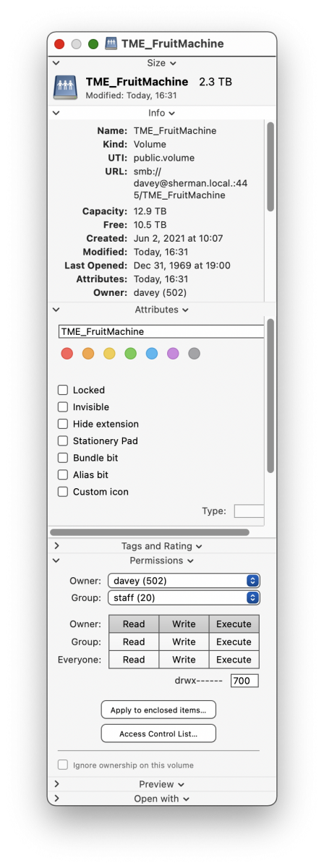This screenshot has width=324, height=868.
Task: Toggle the Invisible checkbox
Action: pos(63,407)
